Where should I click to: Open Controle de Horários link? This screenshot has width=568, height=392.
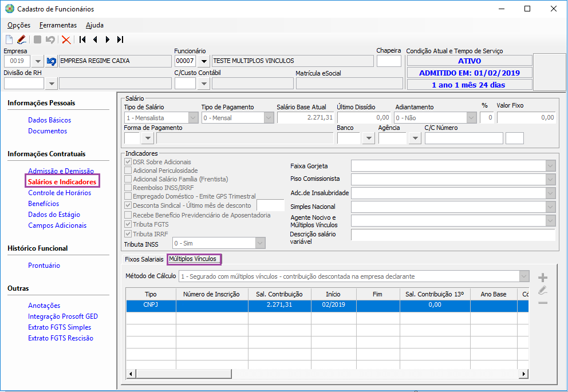point(60,193)
